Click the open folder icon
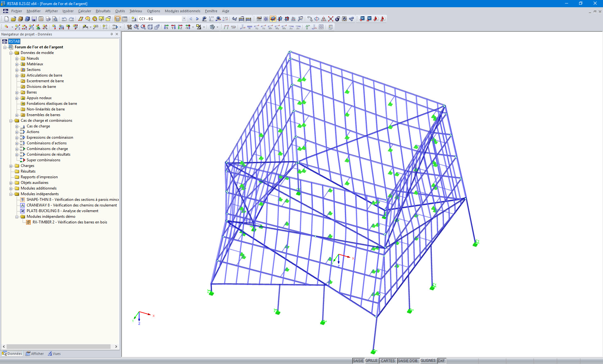Image resolution: width=603 pixels, height=364 pixels. (x=13, y=19)
